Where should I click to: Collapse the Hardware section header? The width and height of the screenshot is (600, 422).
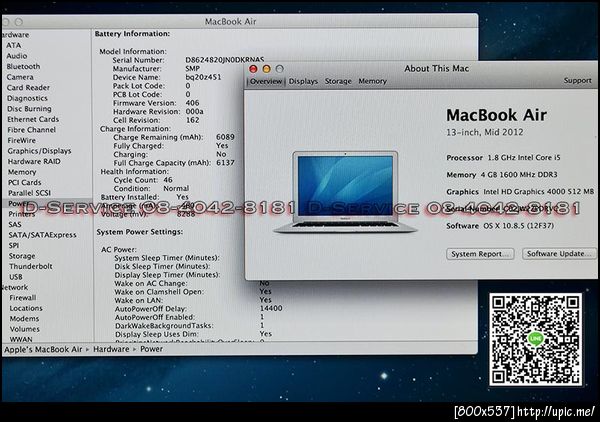pyautogui.click(x=15, y=35)
